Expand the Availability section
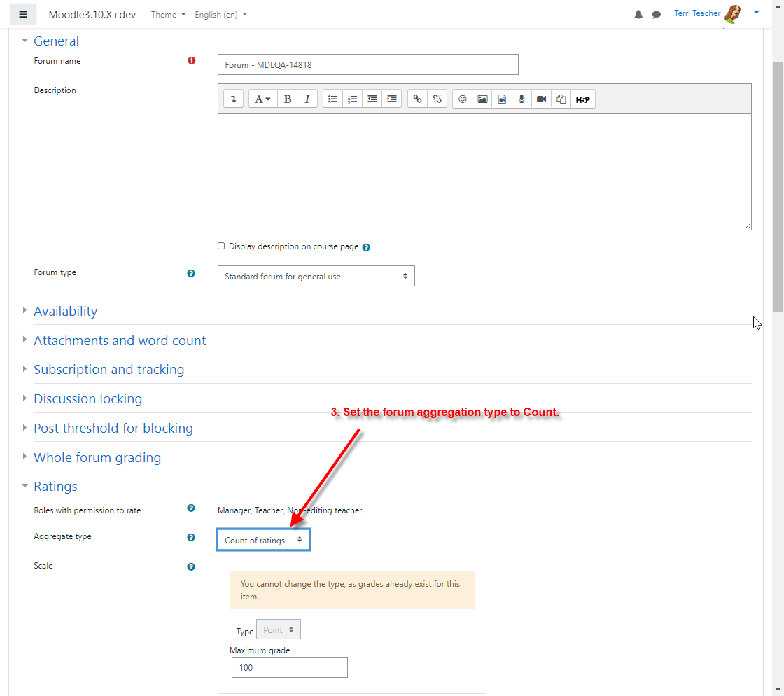This screenshot has width=784, height=696. click(x=66, y=311)
